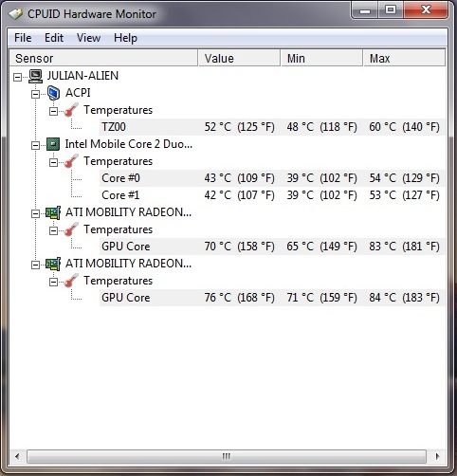This screenshot has width=457, height=476.
Task: Open the File menu
Action: [x=23, y=38]
